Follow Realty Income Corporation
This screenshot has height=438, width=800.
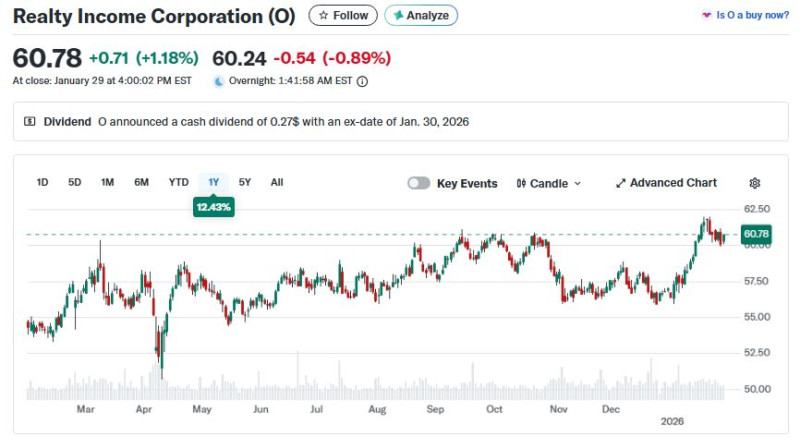[343, 15]
